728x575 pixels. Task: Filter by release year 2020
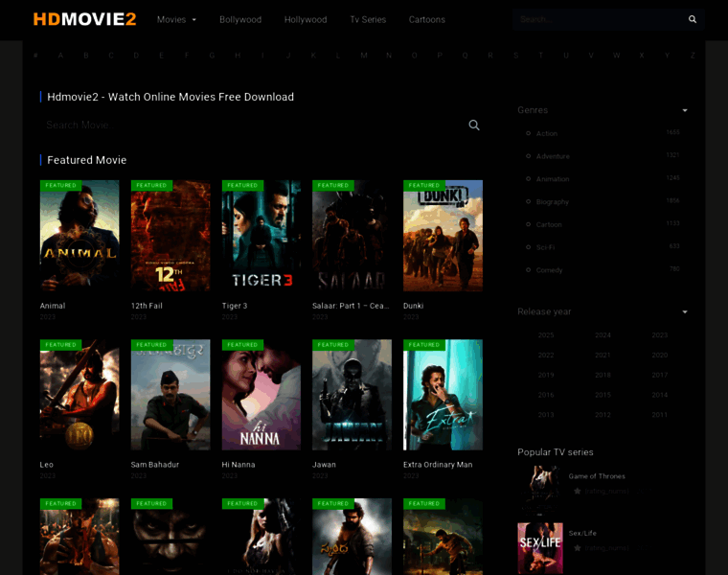pyautogui.click(x=660, y=355)
